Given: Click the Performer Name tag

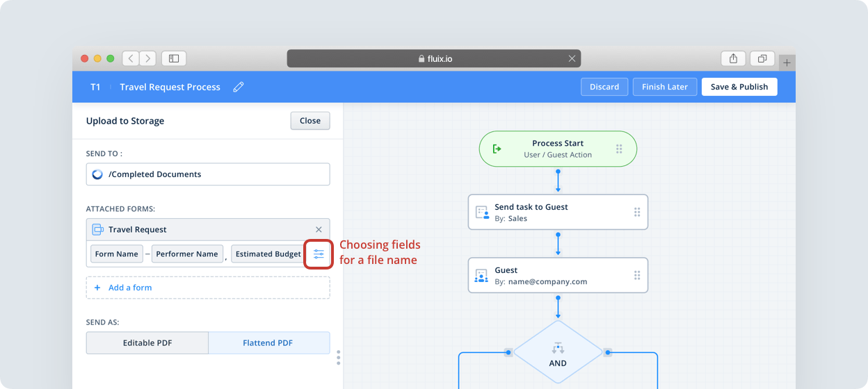Looking at the screenshot, I should [x=187, y=254].
